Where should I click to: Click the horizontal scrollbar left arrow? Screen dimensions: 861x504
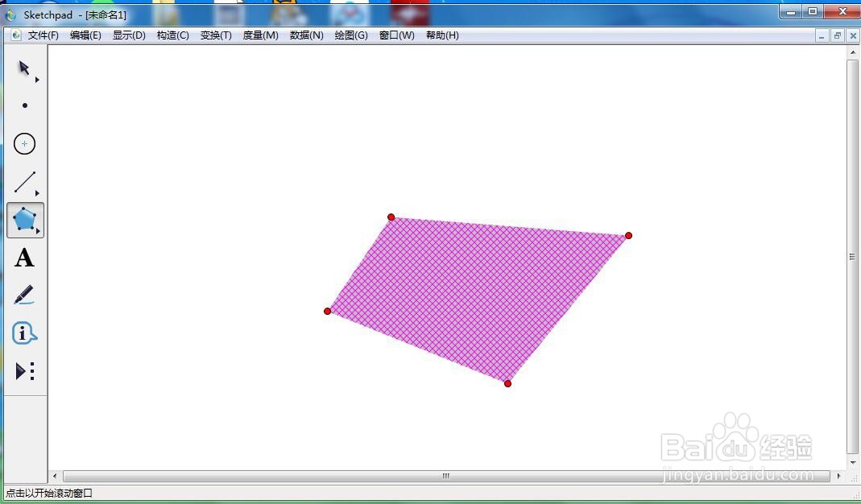(54, 476)
